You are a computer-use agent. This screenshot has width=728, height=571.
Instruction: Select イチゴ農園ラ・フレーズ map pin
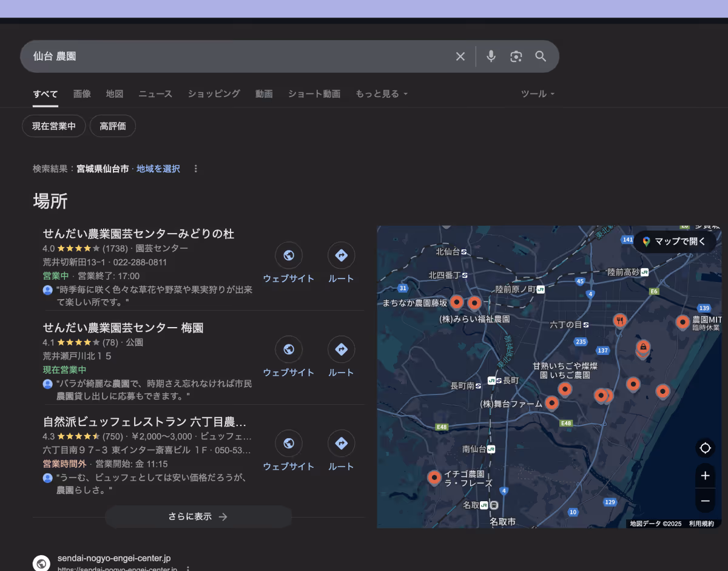pos(434,478)
